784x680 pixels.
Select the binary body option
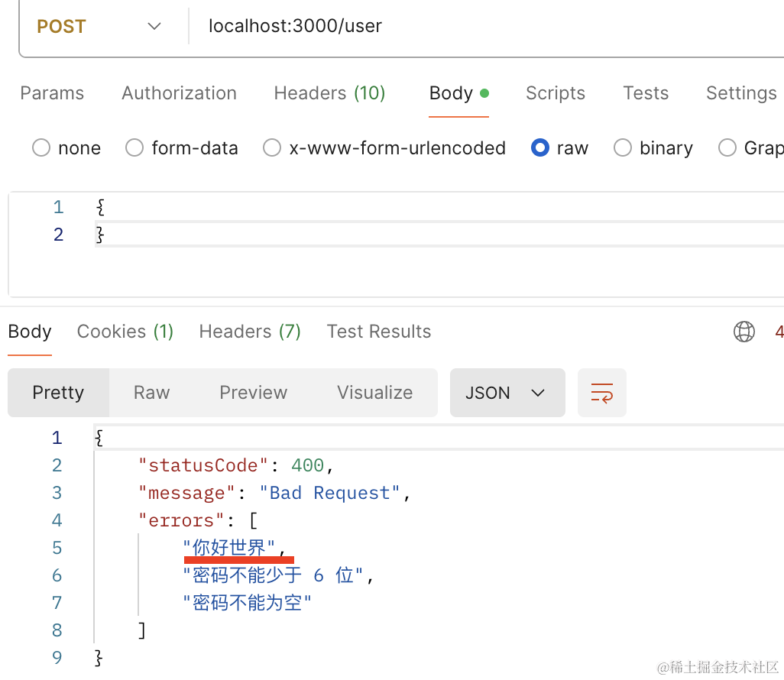pos(623,148)
